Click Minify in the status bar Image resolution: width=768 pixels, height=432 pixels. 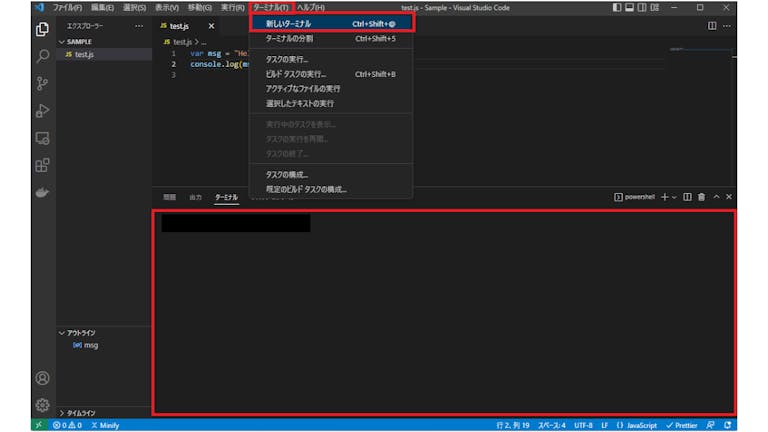click(105, 425)
